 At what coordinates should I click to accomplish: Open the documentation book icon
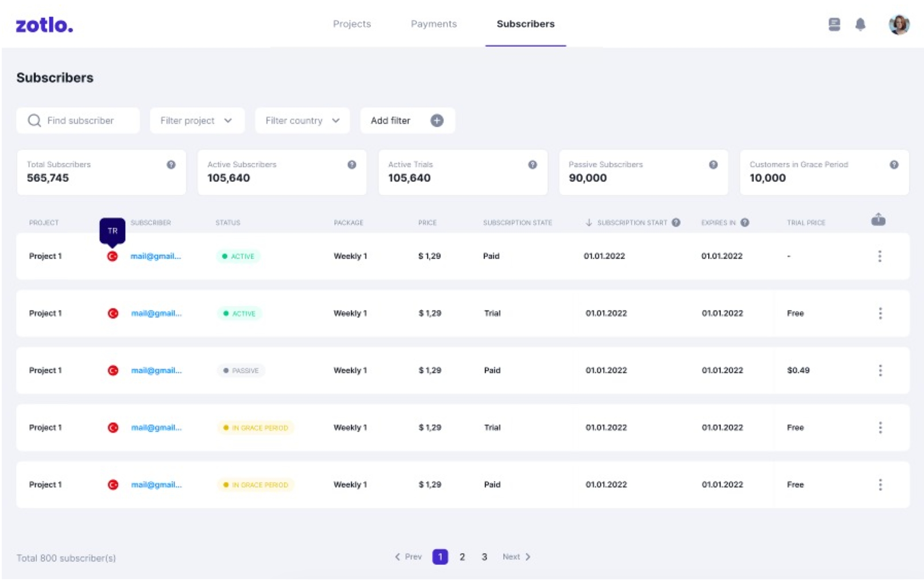tap(834, 24)
